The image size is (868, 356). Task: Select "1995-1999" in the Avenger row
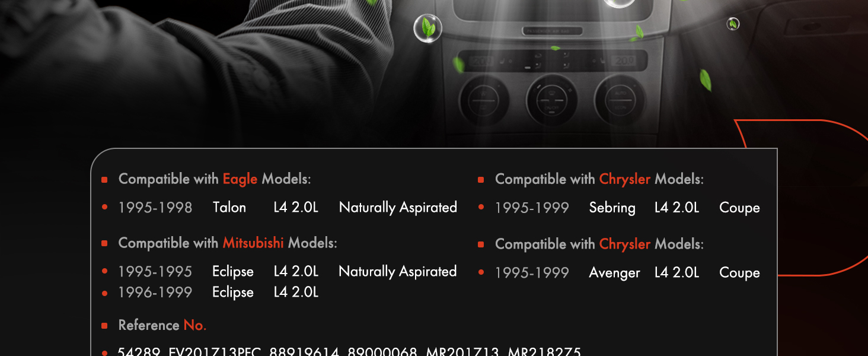point(532,273)
